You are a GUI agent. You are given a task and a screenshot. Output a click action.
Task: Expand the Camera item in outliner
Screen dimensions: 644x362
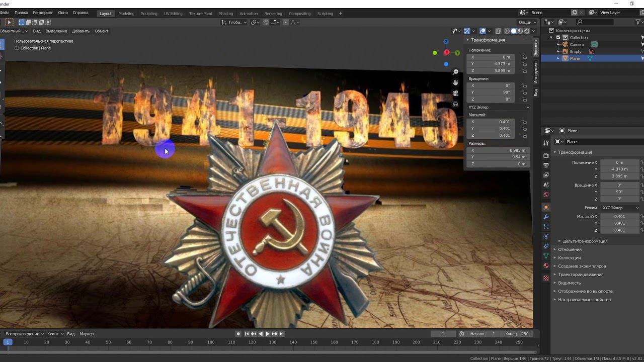pyautogui.click(x=558, y=44)
